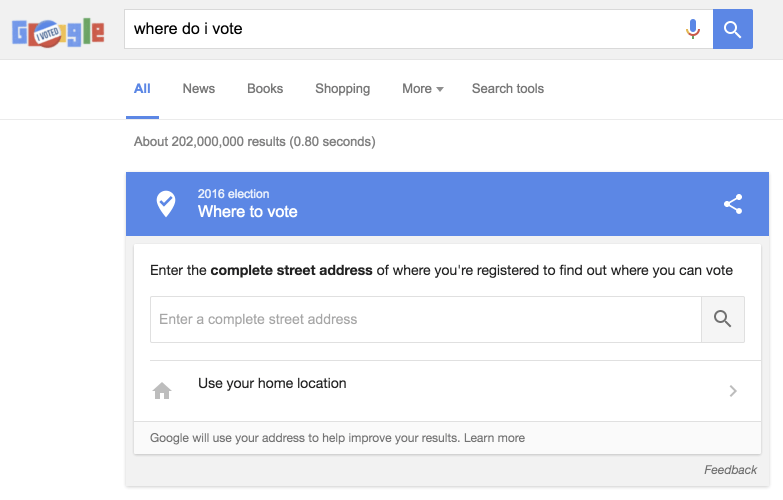Share the Where to vote card
The height and width of the screenshot is (500, 783).
click(x=733, y=204)
